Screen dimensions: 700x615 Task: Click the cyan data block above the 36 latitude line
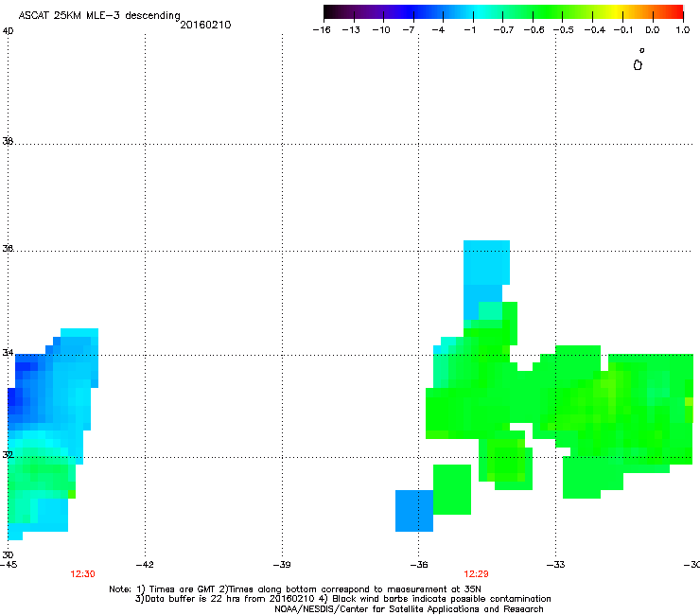click(486, 263)
